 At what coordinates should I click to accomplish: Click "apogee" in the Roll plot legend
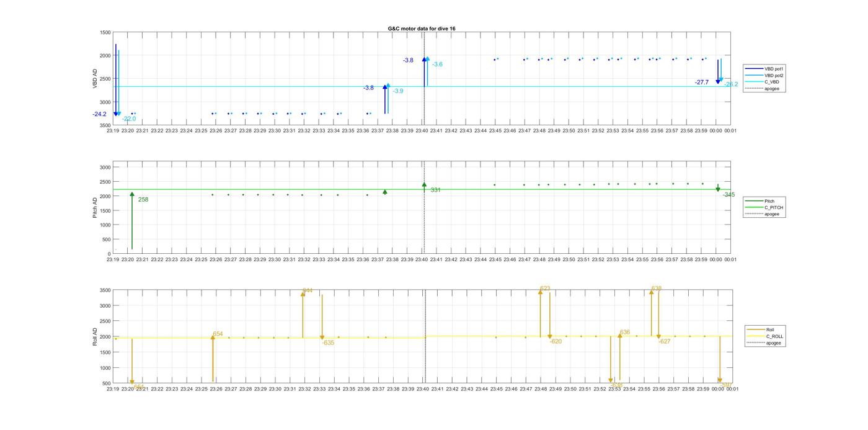tap(773, 343)
